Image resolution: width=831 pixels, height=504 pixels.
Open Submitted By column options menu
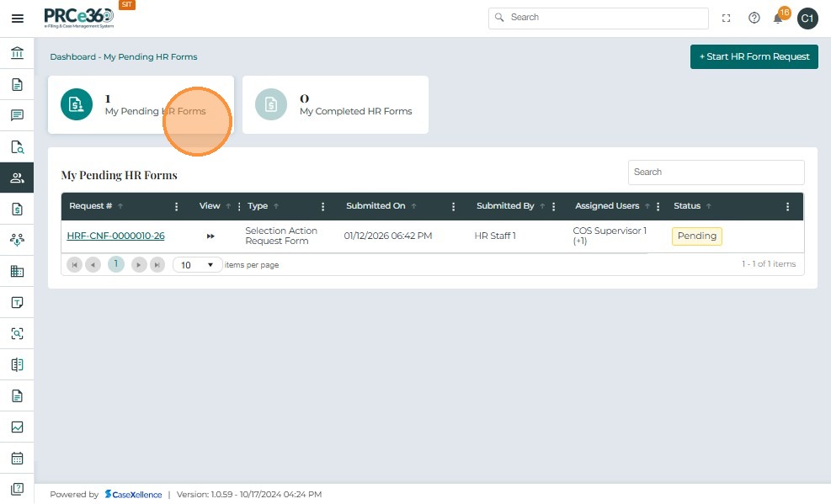click(553, 206)
